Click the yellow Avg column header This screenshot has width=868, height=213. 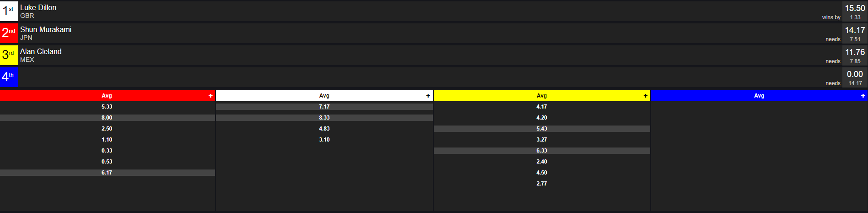542,96
